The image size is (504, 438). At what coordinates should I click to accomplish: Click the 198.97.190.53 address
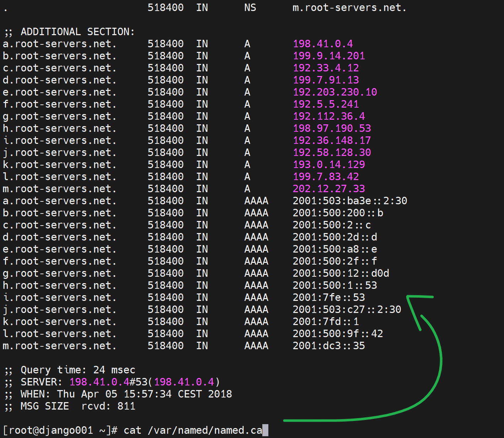point(332,128)
